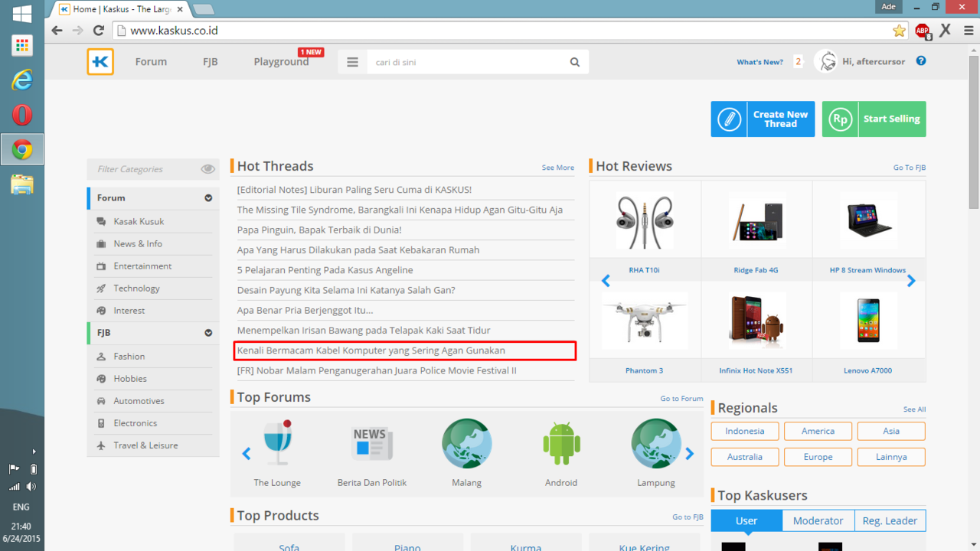Open the See More hot threads link
The height and width of the screenshot is (551, 980).
(558, 168)
